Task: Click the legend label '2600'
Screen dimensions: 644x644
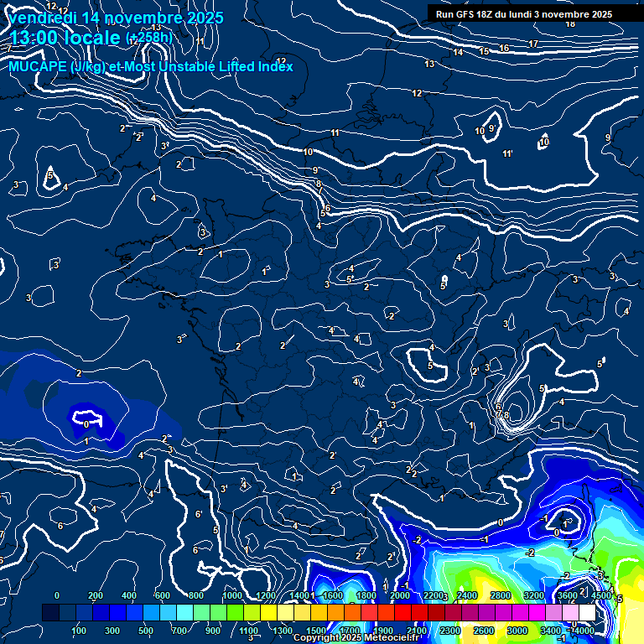Action: click(x=483, y=631)
